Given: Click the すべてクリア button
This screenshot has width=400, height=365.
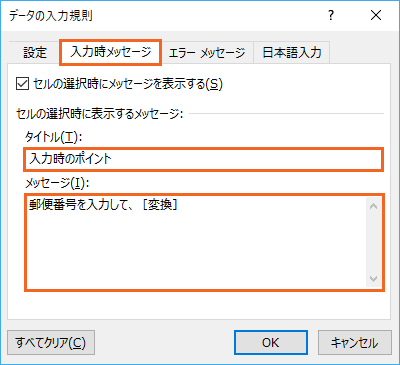Looking at the screenshot, I should (x=51, y=342).
